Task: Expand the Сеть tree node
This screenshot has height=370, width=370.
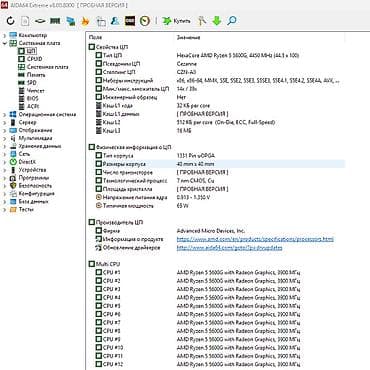Action: (x=4, y=154)
